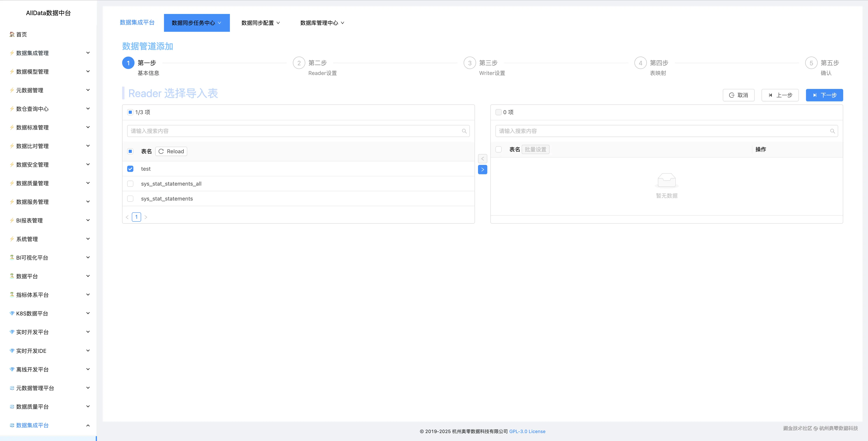Open the 数据库管理中心 top menu

[322, 23]
